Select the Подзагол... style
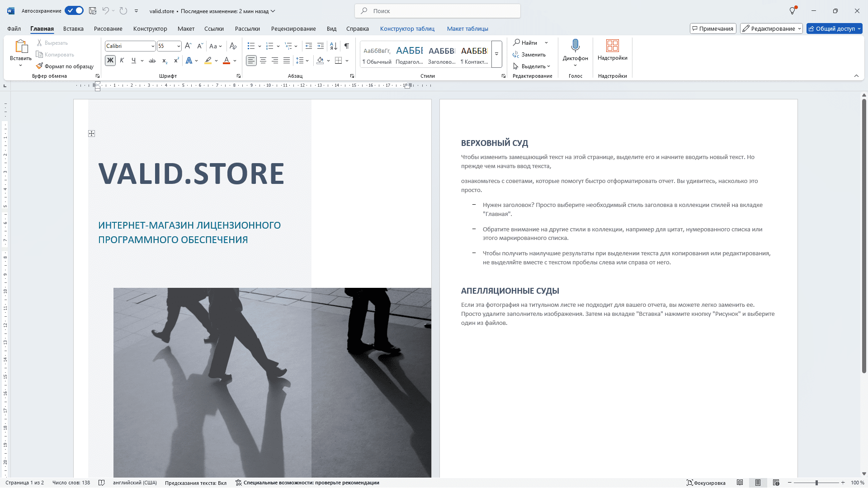This screenshot has width=868, height=488. pos(410,55)
